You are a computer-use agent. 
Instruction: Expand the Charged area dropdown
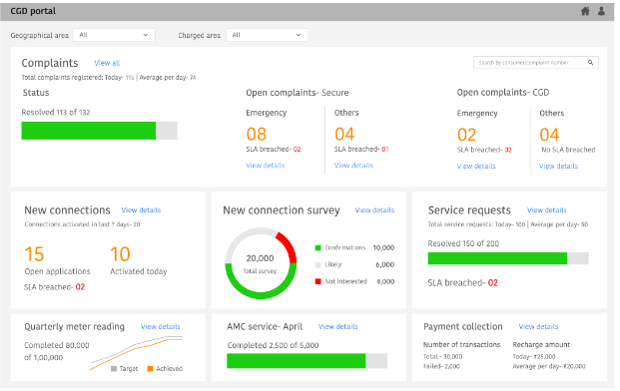(267, 35)
